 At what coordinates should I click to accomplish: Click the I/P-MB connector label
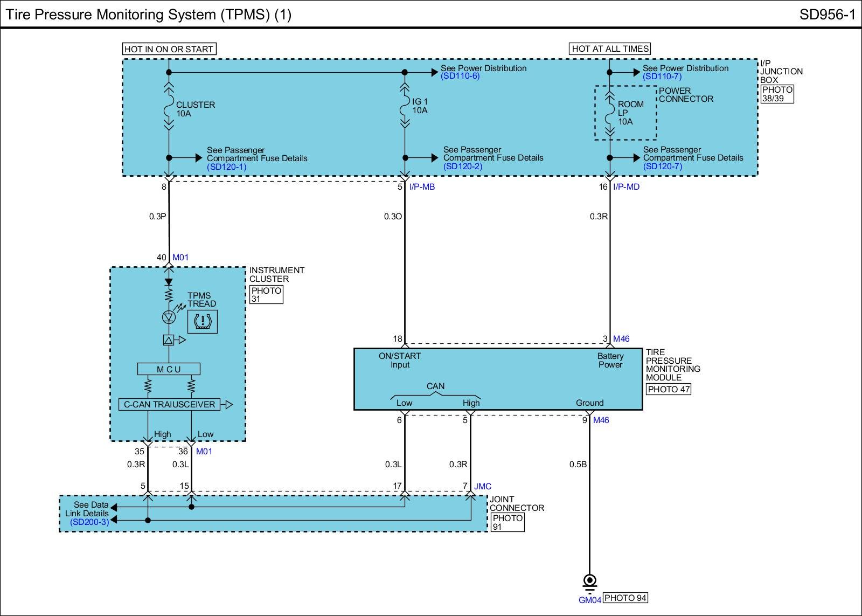click(x=422, y=187)
